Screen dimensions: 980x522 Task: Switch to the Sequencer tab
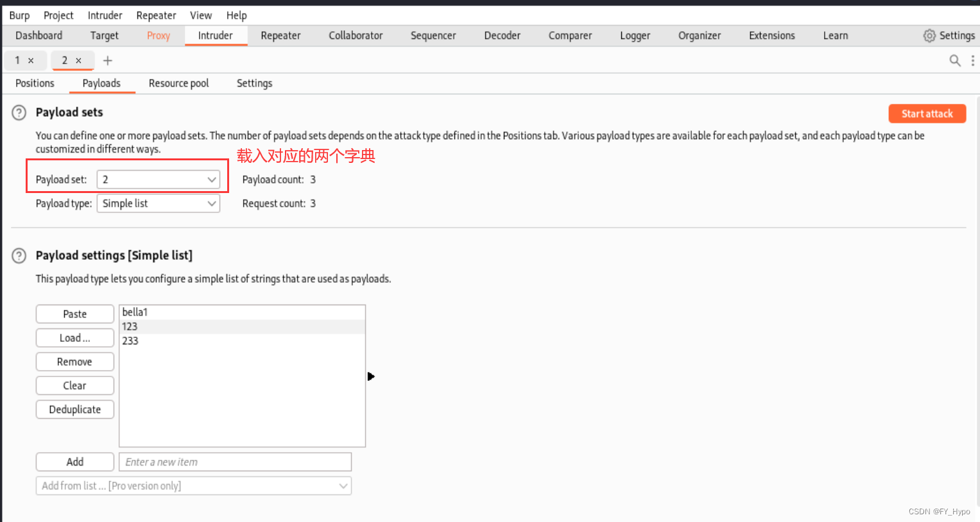(433, 36)
